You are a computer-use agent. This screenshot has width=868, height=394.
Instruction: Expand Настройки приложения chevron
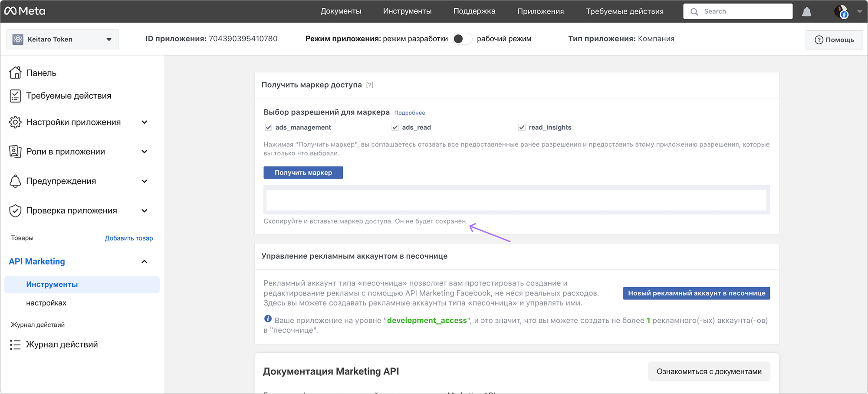point(145,122)
